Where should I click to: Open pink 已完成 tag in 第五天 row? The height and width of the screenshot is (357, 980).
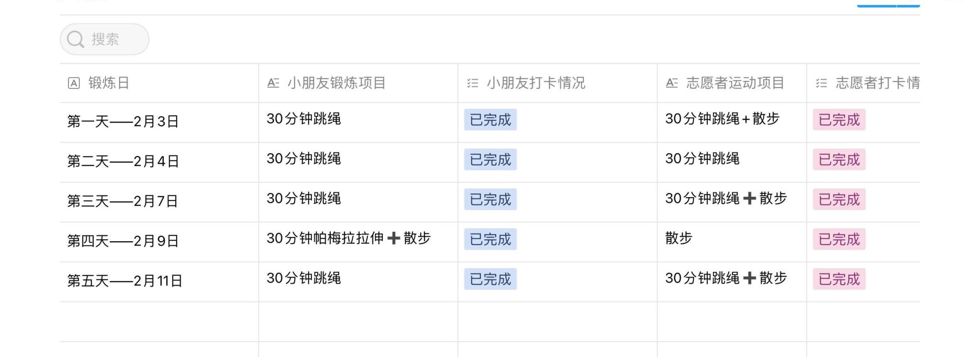[x=839, y=279]
